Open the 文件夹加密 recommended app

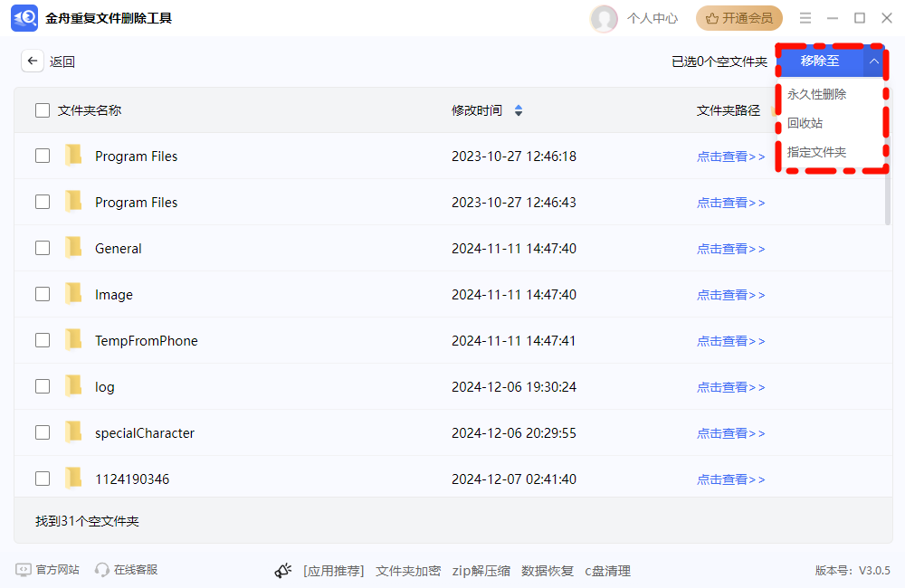pyautogui.click(x=408, y=572)
